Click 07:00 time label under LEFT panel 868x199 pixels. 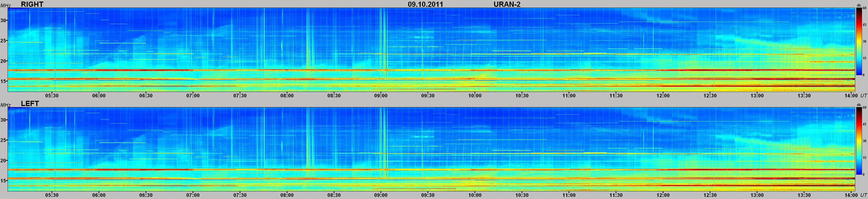tap(193, 195)
